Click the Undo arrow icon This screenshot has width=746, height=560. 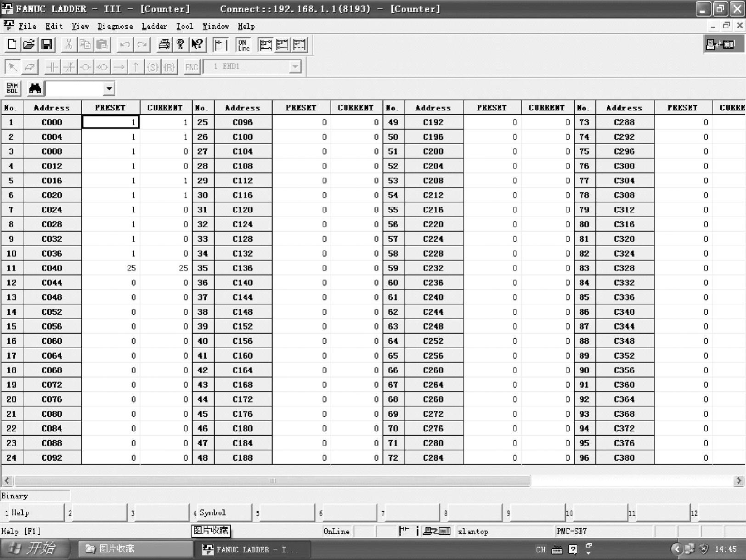(x=124, y=45)
